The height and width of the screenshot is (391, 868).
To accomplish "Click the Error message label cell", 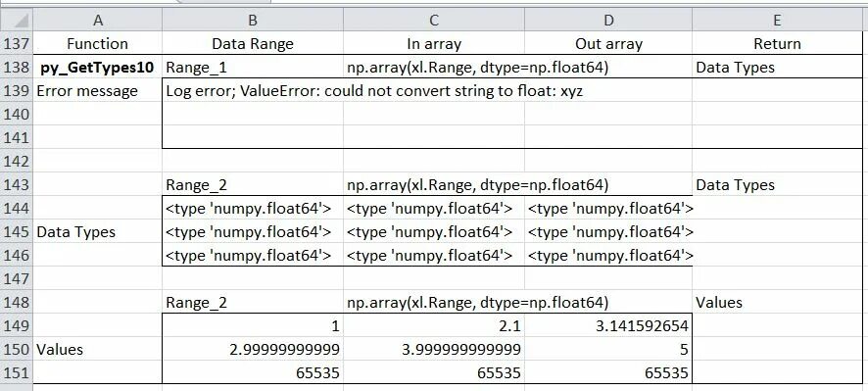I will pos(97,91).
